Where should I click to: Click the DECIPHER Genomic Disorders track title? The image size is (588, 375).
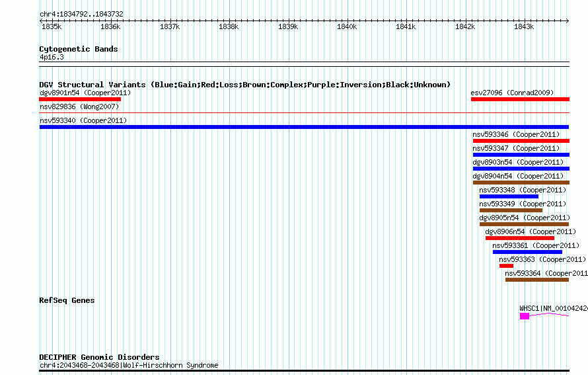coord(99,357)
